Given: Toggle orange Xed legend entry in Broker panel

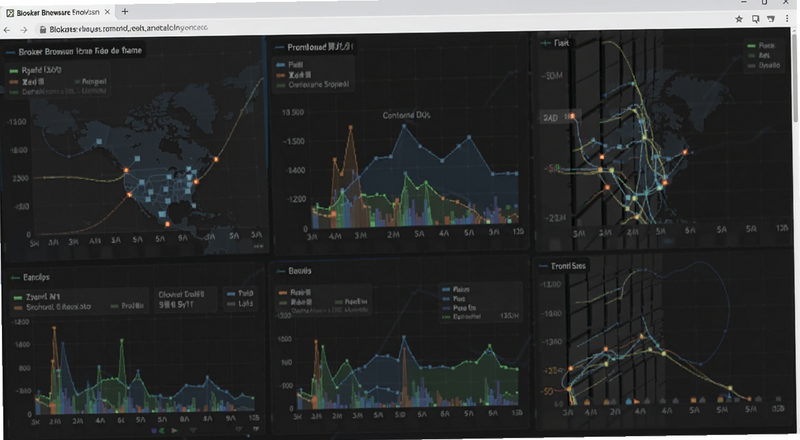Looking at the screenshot, I should tap(27, 81).
